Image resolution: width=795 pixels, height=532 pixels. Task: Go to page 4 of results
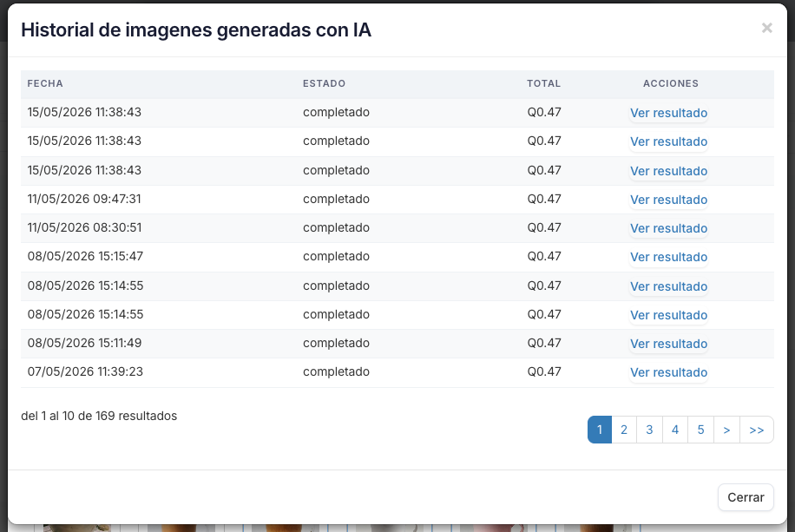point(675,430)
